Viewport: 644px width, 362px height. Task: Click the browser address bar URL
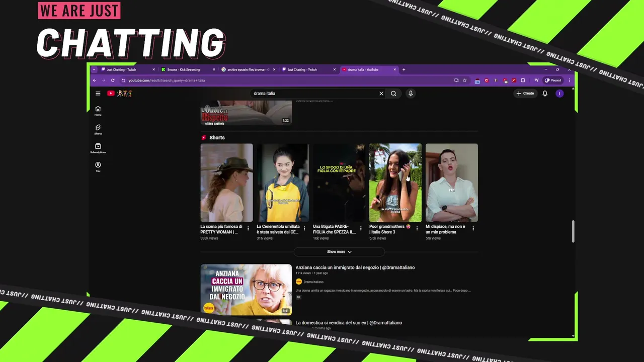tap(167, 80)
